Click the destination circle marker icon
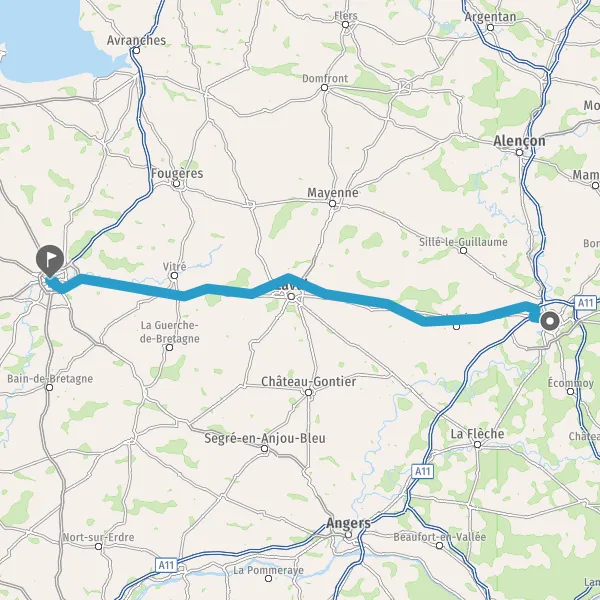The image size is (600, 600). [x=550, y=321]
